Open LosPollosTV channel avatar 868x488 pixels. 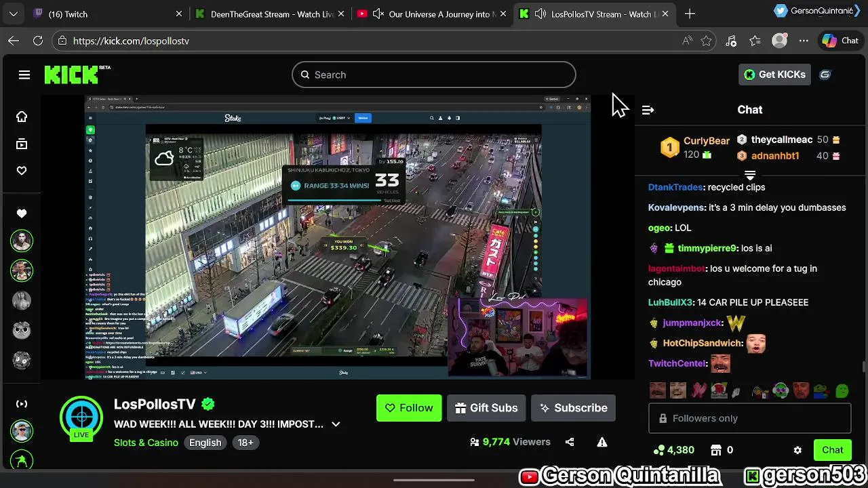click(x=81, y=418)
